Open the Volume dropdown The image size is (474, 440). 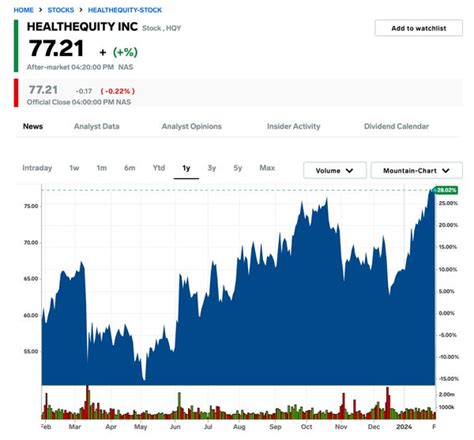(x=335, y=170)
